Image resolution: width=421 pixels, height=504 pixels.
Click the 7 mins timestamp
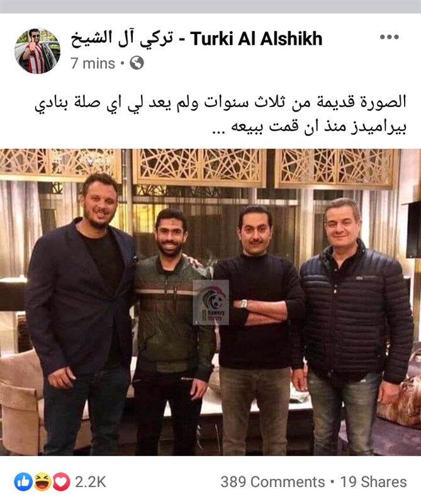pyautogui.click(x=93, y=64)
